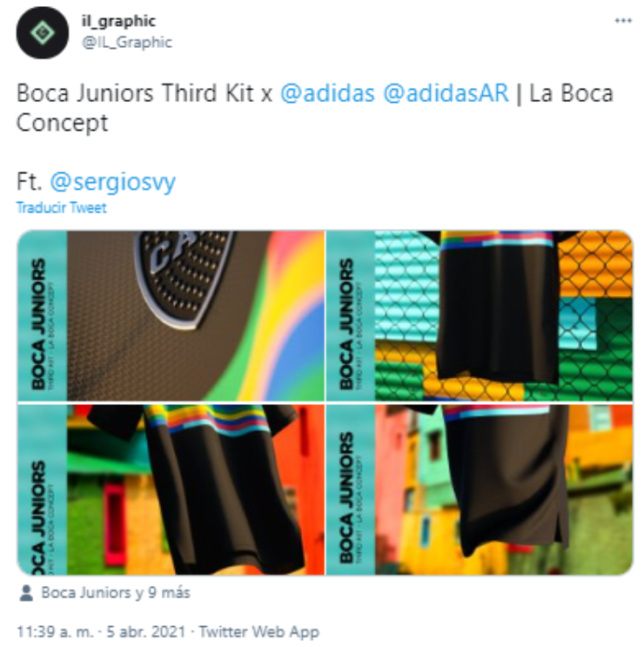
Task: Click the 5 abr. 2021 date
Action: pyautogui.click(x=146, y=631)
